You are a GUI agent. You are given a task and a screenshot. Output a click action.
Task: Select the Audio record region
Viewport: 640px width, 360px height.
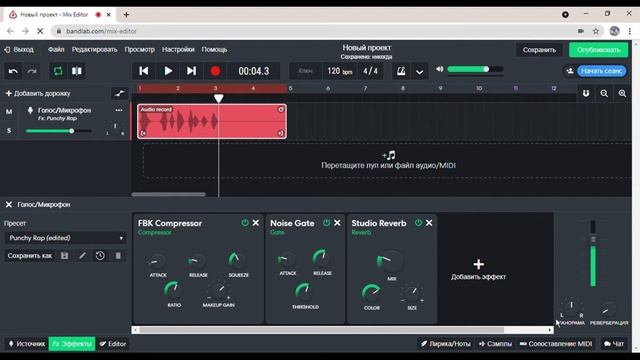coord(212,121)
